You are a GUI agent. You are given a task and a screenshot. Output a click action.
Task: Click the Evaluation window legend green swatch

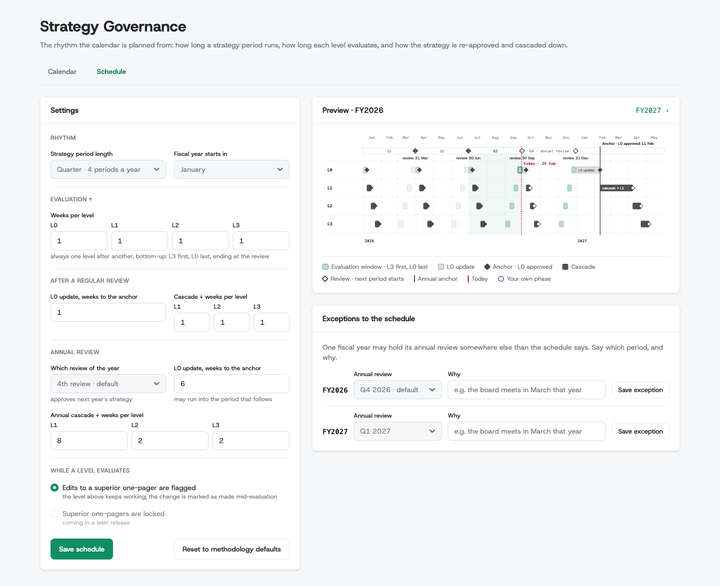click(x=325, y=267)
